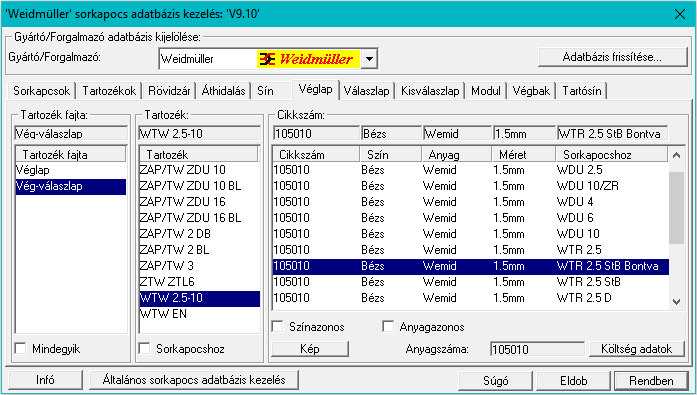Select row for WDU 6 terminal
This screenshot has width=697, height=395.
click(471, 218)
